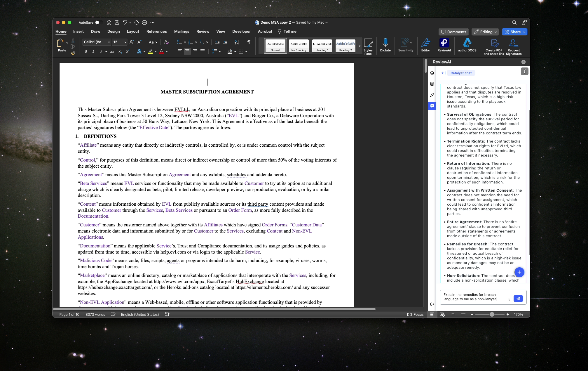Open the Styles Pane
The width and height of the screenshot is (588, 371).
pyautogui.click(x=368, y=47)
